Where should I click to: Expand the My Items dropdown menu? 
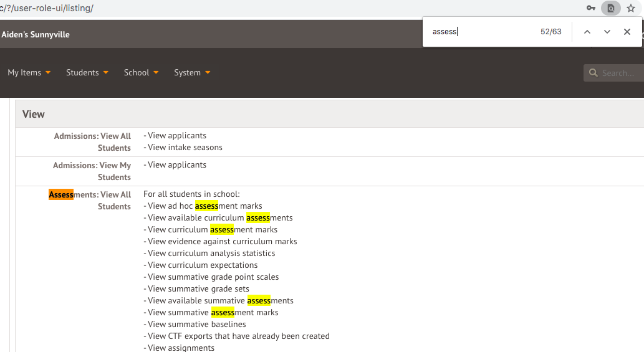tap(29, 72)
